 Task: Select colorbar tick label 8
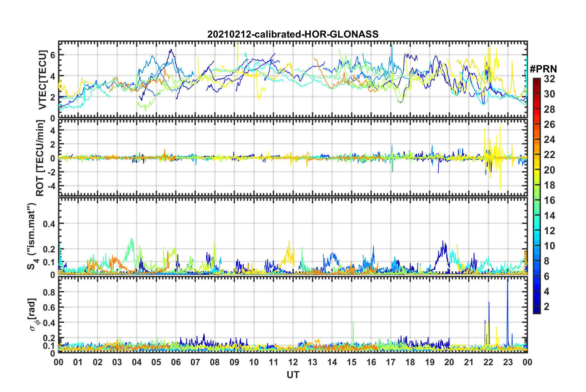(547, 261)
